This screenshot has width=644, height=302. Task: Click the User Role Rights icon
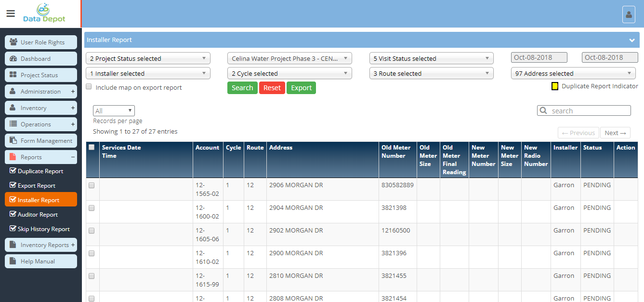click(x=13, y=42)
